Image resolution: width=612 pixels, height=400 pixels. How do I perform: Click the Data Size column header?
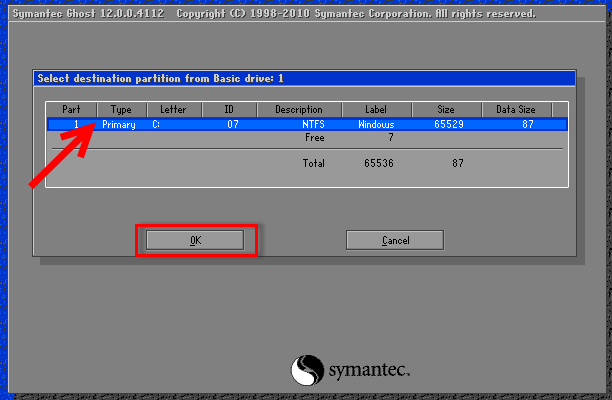point(516,110)
